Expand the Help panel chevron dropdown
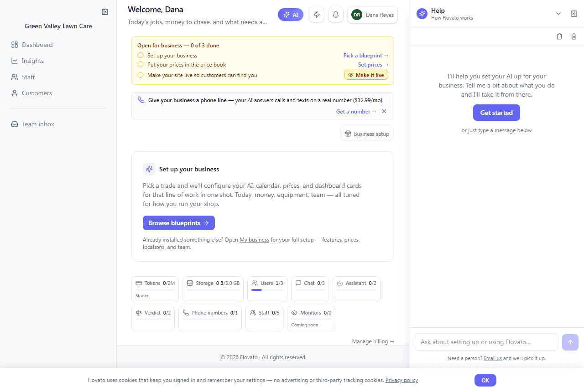This screenshot has height=392, width=584. (x=558, y=14)
